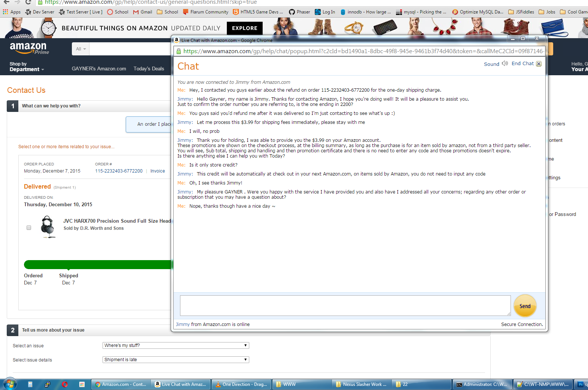Open the Windows Start menu
The height and width of the screenshot is (390, 588).
10,384
